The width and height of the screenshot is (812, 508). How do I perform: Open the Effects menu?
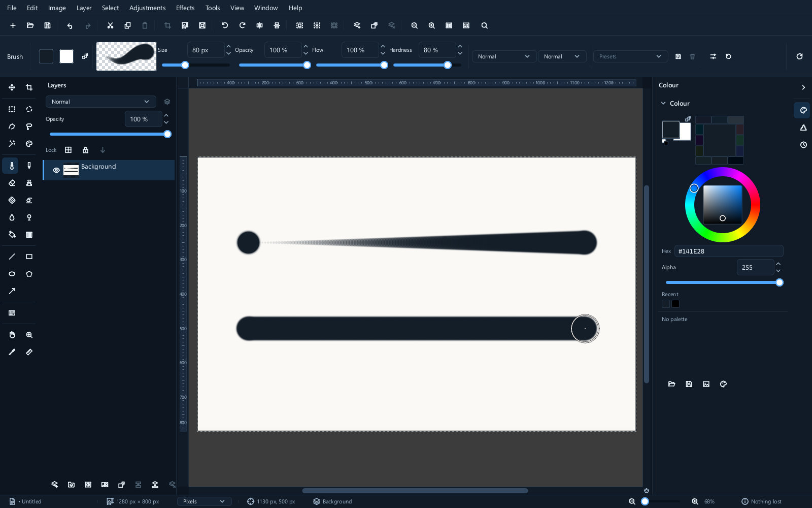[185, 8]
